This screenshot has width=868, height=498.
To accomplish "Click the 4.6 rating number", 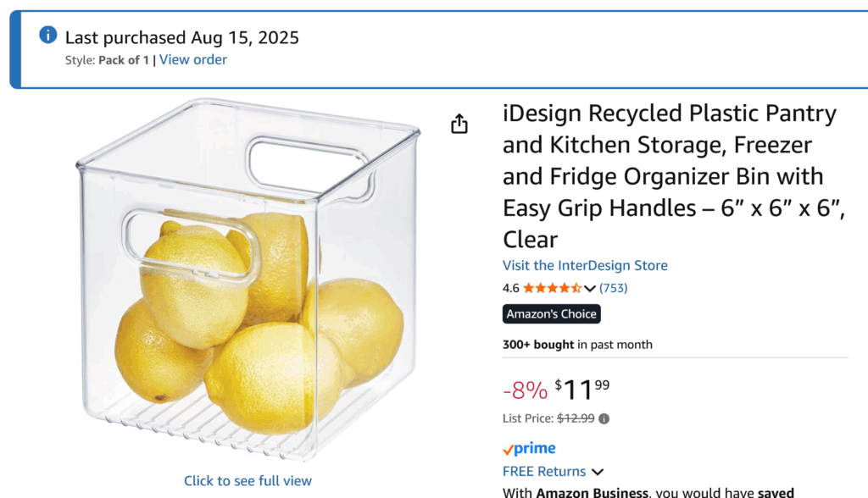I will (511, 288).
